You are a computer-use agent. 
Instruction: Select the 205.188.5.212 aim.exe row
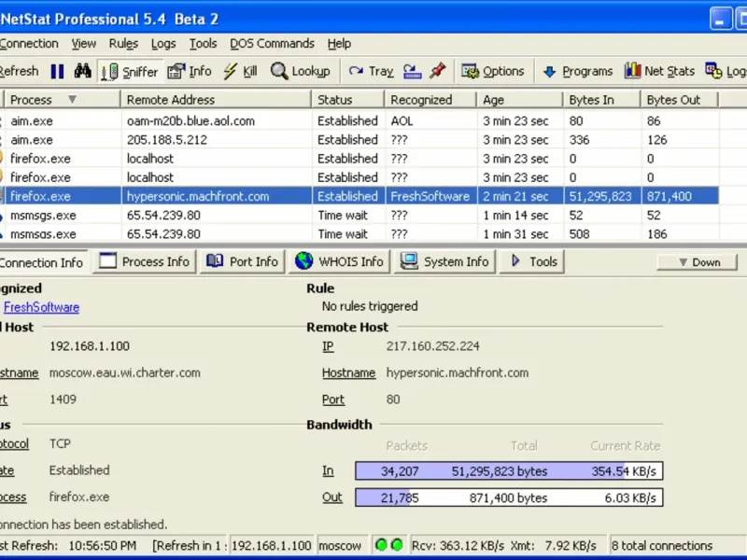[x=359, y=140]
